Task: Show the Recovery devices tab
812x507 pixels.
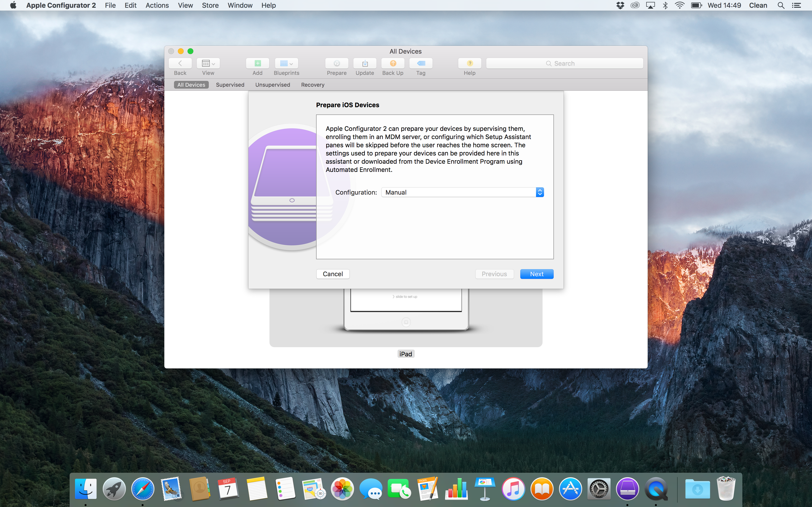Action: pyautogui.click(x=312, y=85)
